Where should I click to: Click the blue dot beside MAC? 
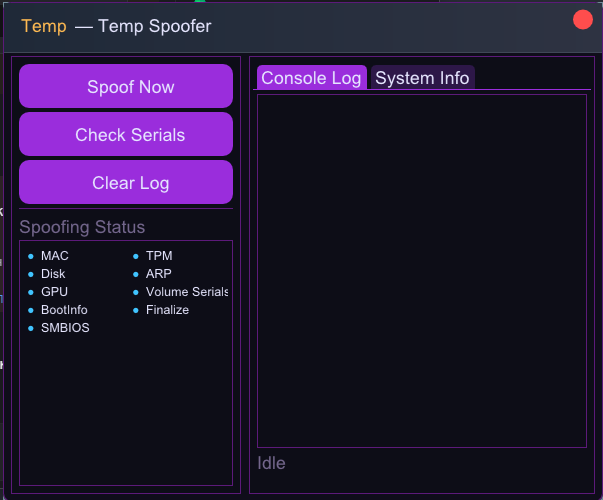(31, 256)
